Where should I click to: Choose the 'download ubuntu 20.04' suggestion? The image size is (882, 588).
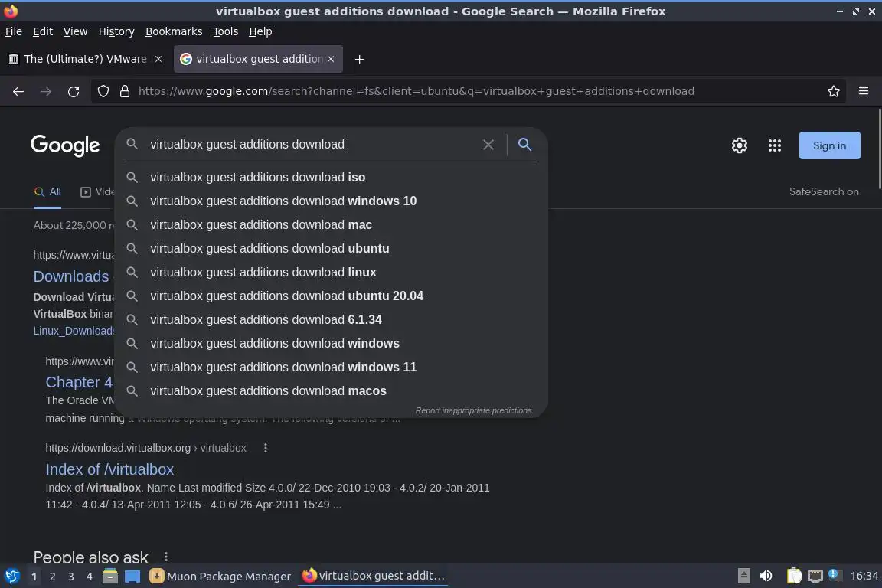tap(331, 296)
